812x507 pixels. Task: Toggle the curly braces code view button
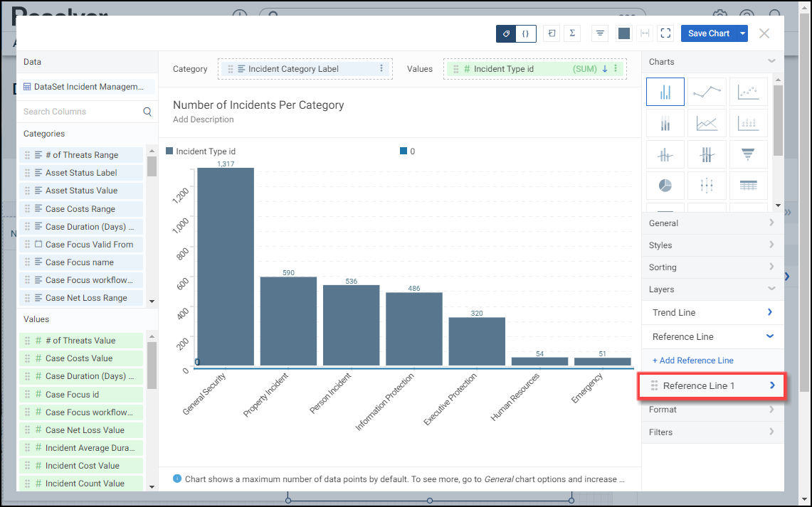point(525,33)
